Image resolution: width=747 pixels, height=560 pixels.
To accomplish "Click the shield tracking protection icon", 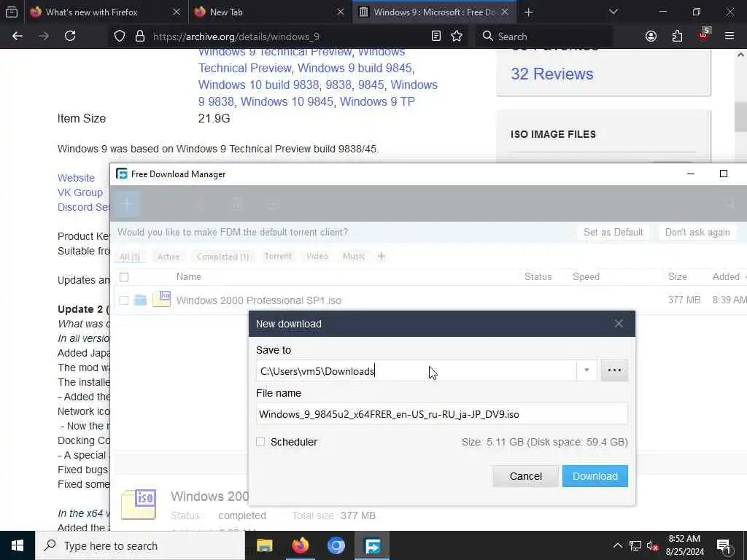I will [120, 36].
